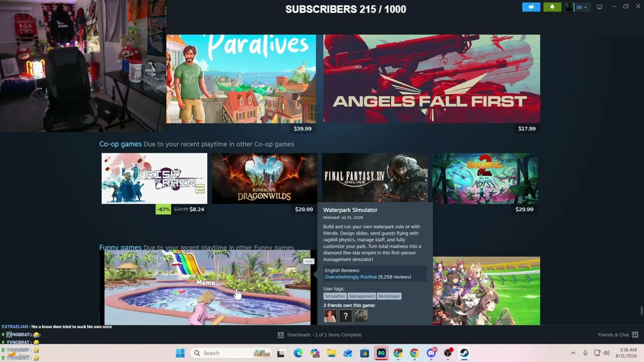Viewport: 644px width, 362px height.
Task: Open the Windows Start menu
Action: (180, 353)
